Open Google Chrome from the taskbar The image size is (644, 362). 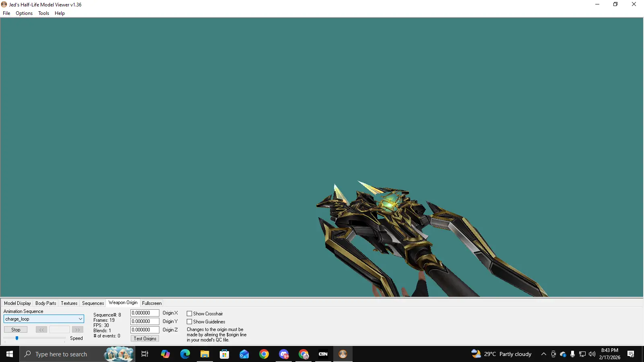264,354
